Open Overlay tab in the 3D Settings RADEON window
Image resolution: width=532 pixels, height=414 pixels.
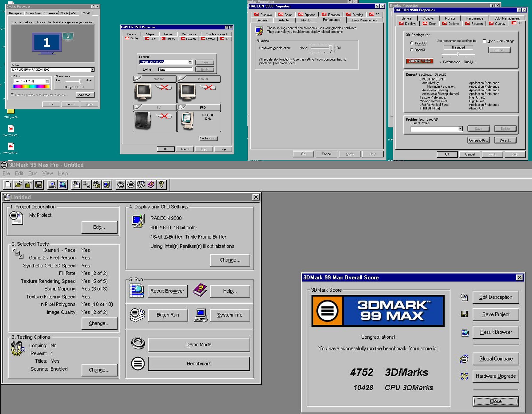pyautogui.click(x=498, y=24)
